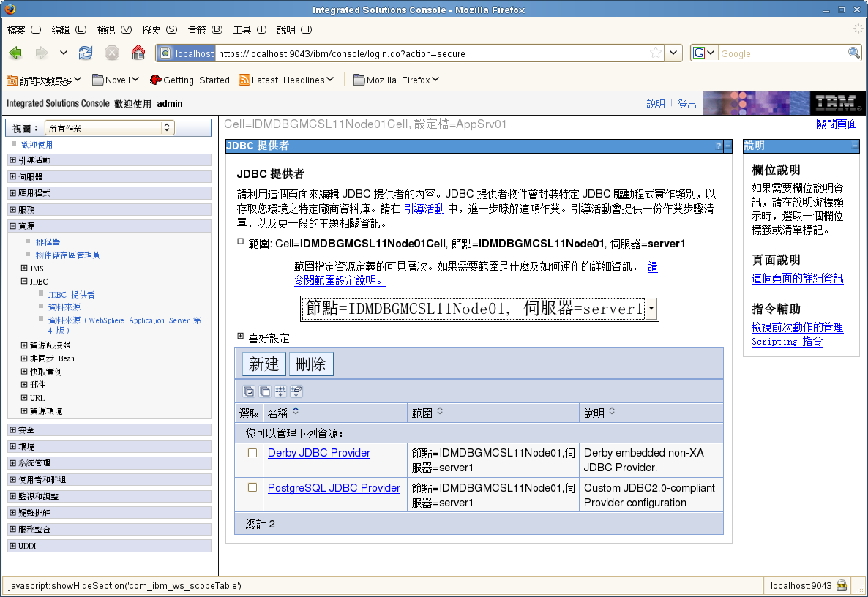This screenshot has width=868, height=597.
Task: Open the 說明 help link in banner
Action: point(656,103)
